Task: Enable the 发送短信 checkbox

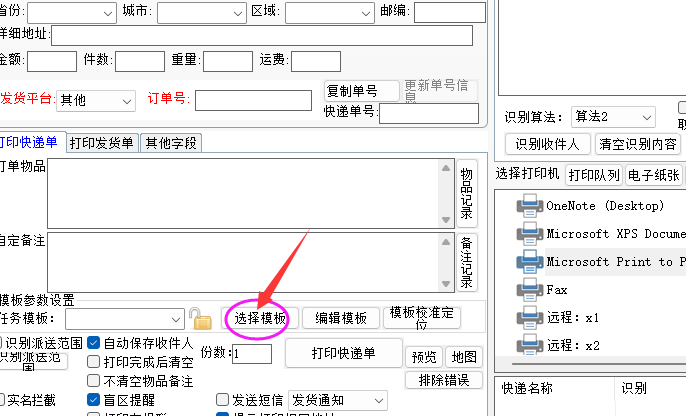Action: coord(222,399)
